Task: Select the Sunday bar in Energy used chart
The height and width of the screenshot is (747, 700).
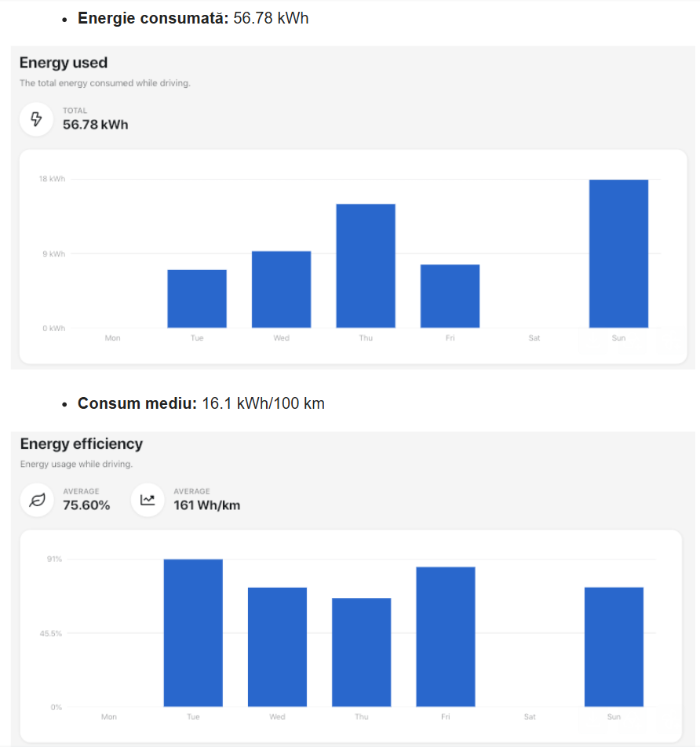Action: (618, 253)
